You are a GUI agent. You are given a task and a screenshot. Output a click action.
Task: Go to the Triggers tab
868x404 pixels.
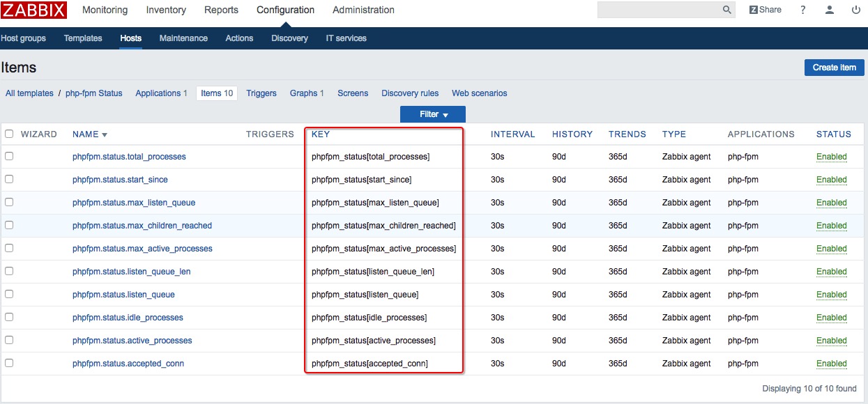(x=261, y=93)
